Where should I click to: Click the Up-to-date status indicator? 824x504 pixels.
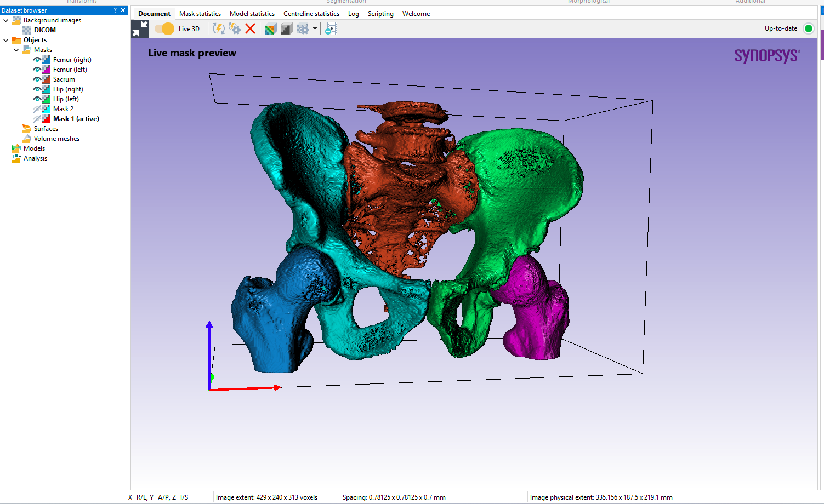point(808,28)
